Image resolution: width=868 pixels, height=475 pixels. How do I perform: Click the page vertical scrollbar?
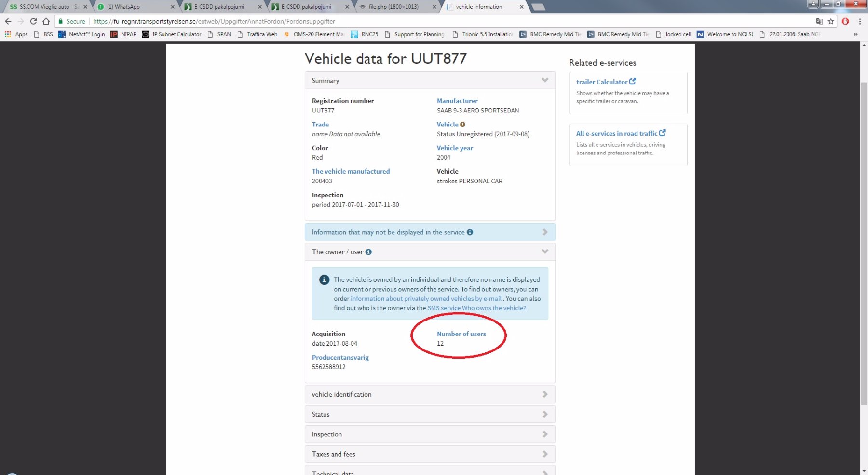point(864,241)
